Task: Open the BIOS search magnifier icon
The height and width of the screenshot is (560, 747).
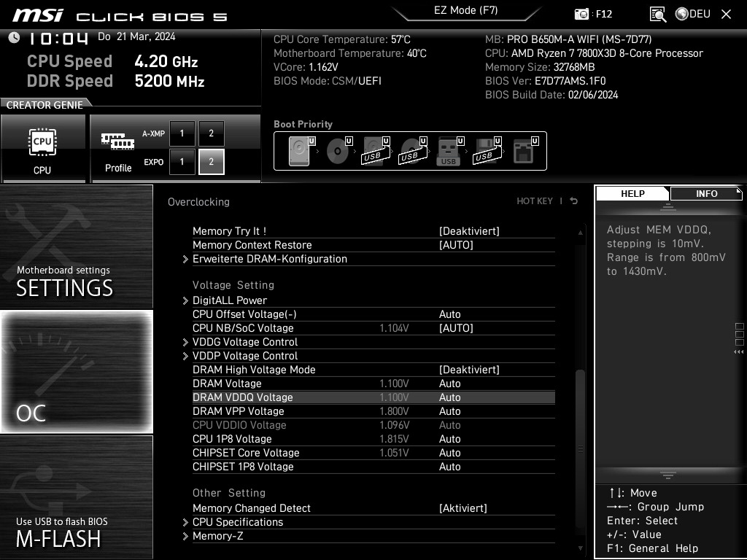Action: (658, 15)
